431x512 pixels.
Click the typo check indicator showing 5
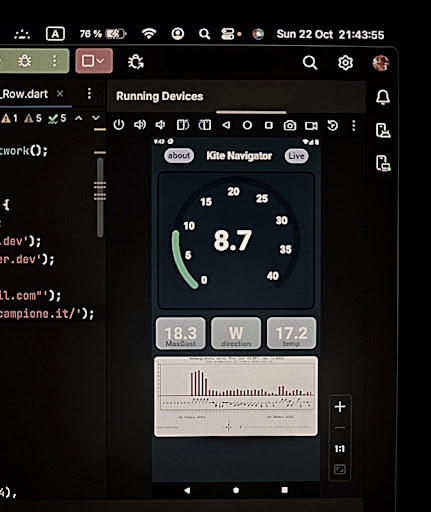57,118
